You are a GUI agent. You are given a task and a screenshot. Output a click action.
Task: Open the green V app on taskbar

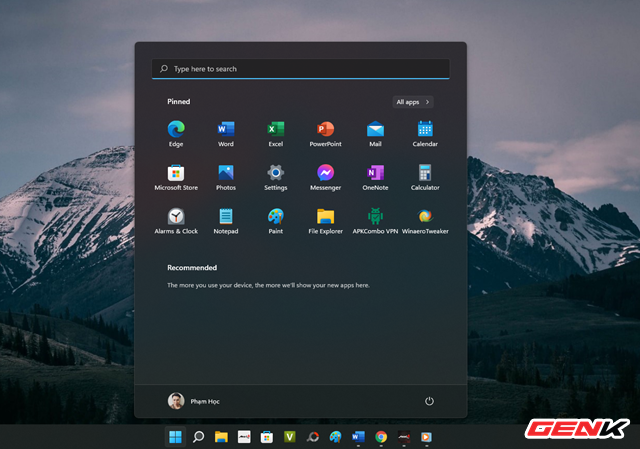coord(290,437)
